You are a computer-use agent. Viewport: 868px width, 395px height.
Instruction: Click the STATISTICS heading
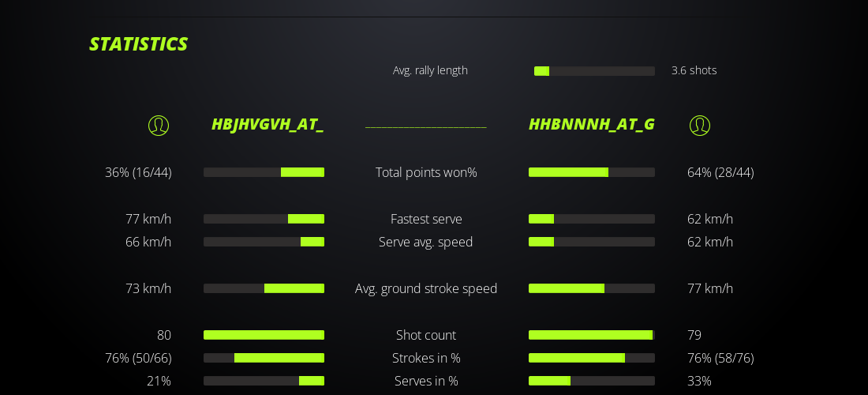[x=138, y=44]
